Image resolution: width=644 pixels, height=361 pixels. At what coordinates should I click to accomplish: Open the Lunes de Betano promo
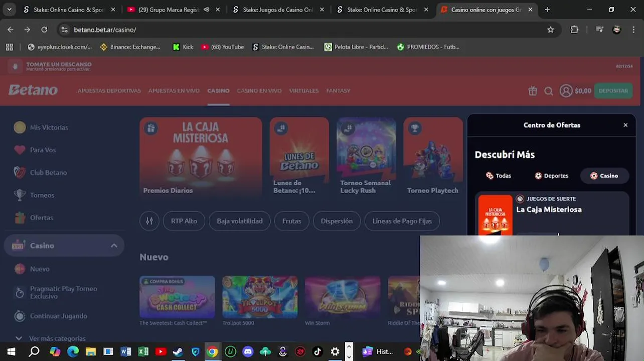coord(299,157)
